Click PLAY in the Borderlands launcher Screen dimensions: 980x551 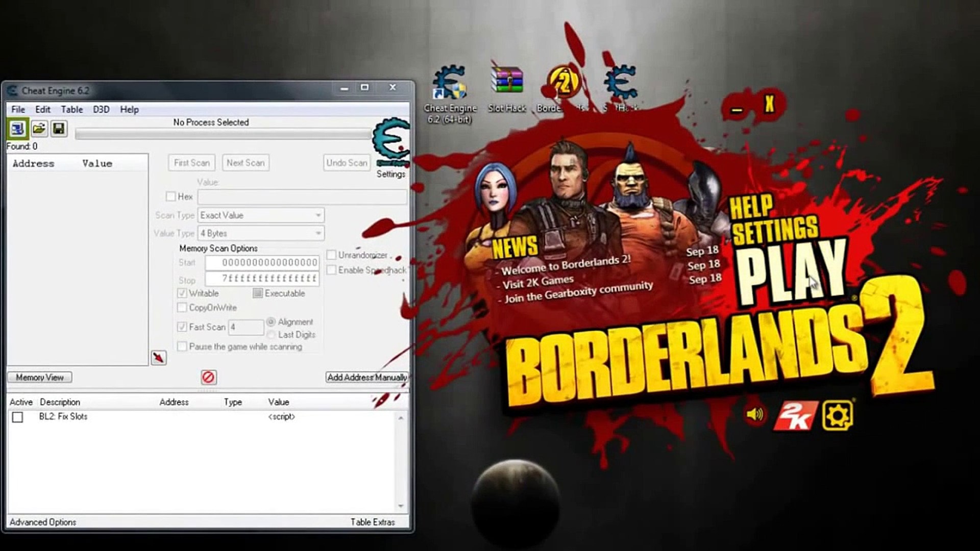point(791,271)
